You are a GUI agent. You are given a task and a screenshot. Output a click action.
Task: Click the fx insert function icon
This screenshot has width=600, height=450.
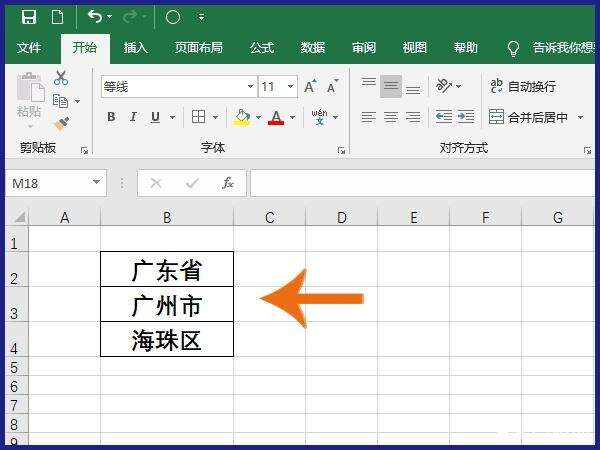pyautogui.click(x=228, y=183)
